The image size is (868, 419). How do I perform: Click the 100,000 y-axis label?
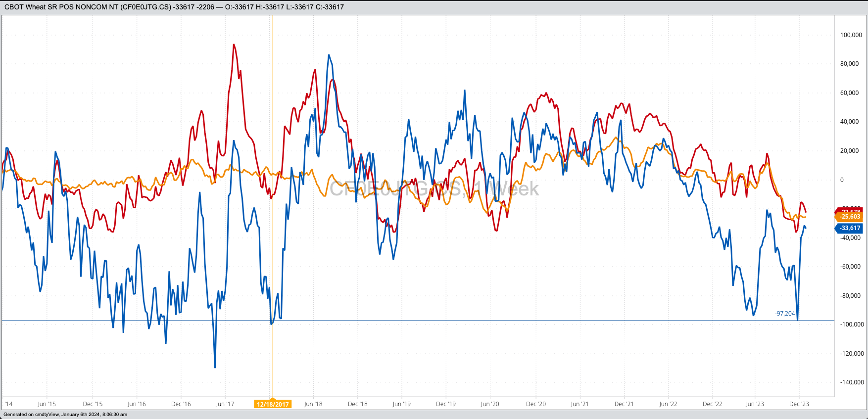(x=851, y=35)
